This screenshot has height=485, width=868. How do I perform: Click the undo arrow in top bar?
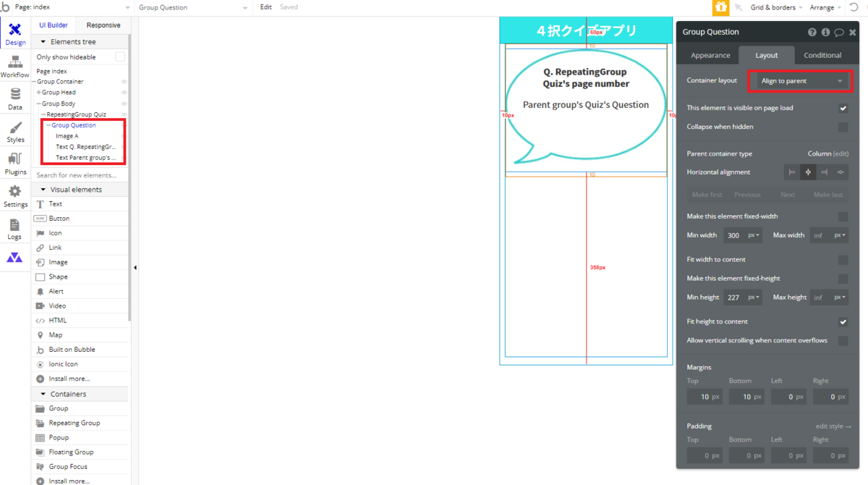pyautogui.click(x=855, y=7)
